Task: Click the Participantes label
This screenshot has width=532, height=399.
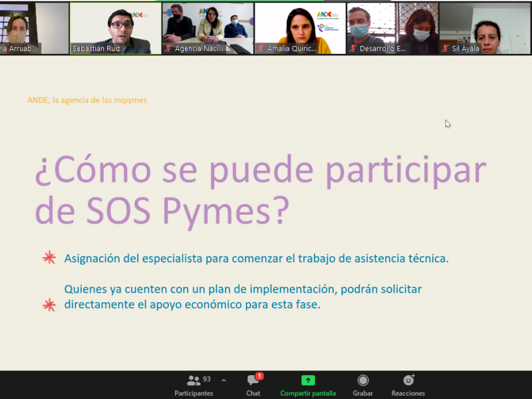Action: point(194,393)
